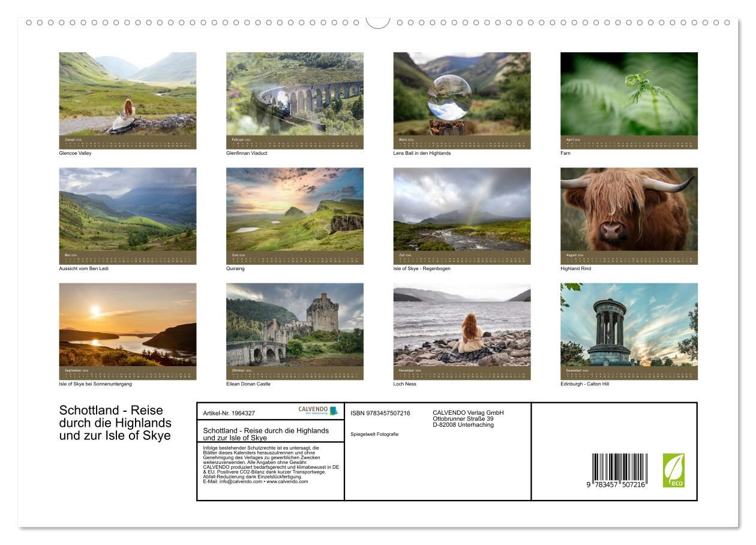
Task: Click the ISBN 9783457507216 text
Action: point(380,413)
